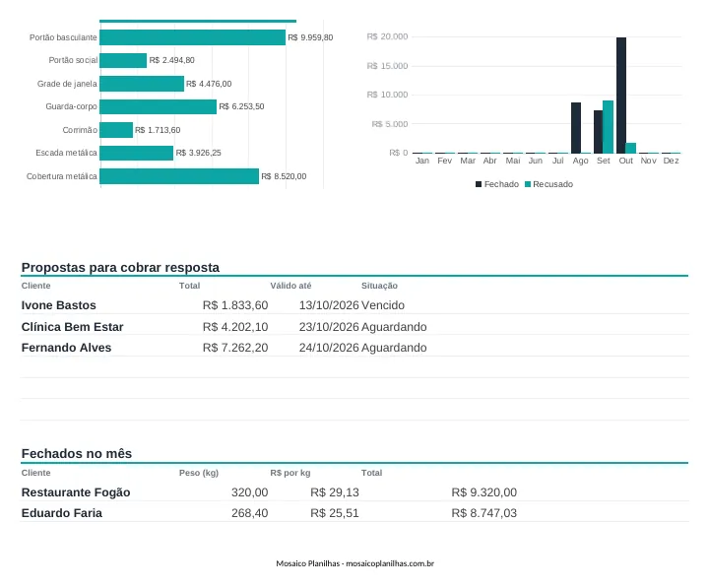Screen dimensions: 708x588
Task: Click the Grade de janela category label
Action: coord(67,84)
